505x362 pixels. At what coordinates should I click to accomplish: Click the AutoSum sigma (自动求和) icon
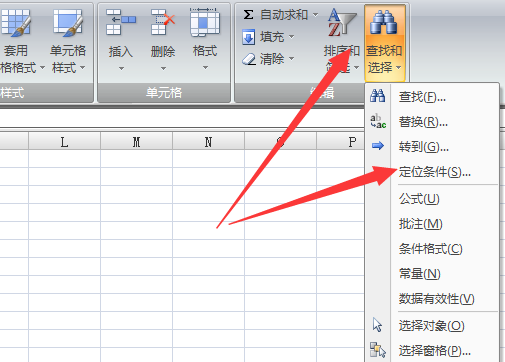point(248,15)
